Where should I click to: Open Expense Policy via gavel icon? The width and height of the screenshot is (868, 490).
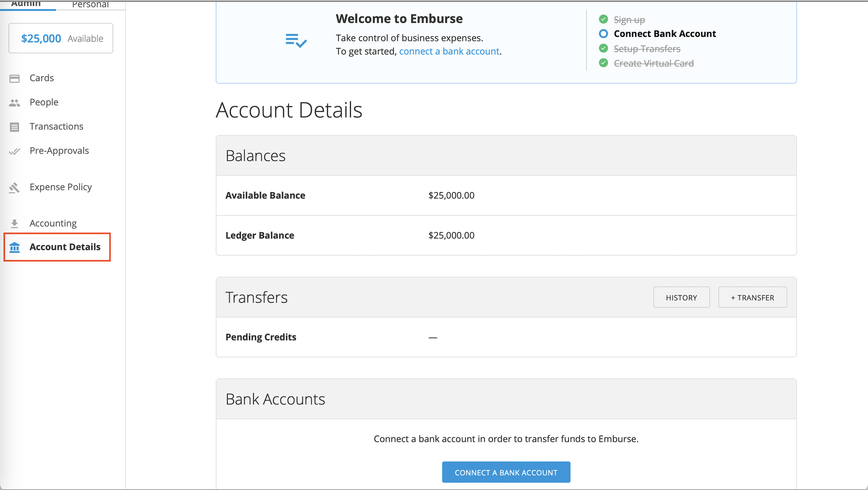(14, 187)
